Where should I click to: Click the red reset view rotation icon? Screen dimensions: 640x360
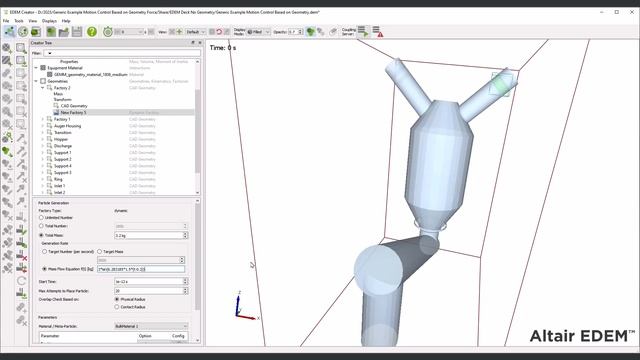click(219, 32)
